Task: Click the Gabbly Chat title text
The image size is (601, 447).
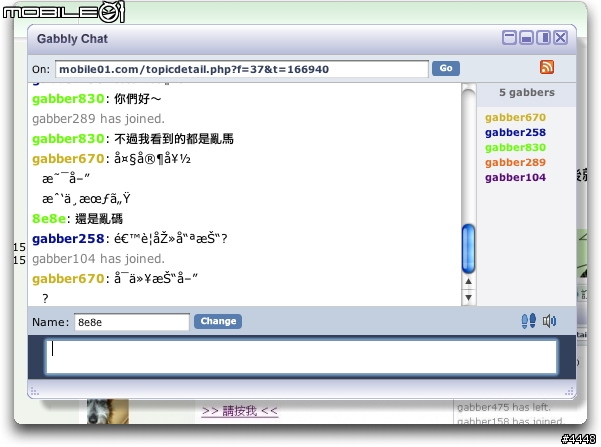Action: [x=72, y=39]
